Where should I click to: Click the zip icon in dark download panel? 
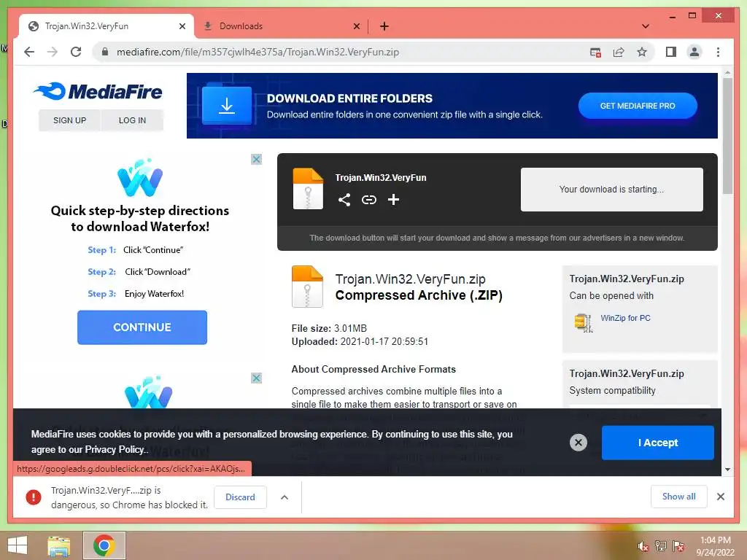[x=308, y=189]
